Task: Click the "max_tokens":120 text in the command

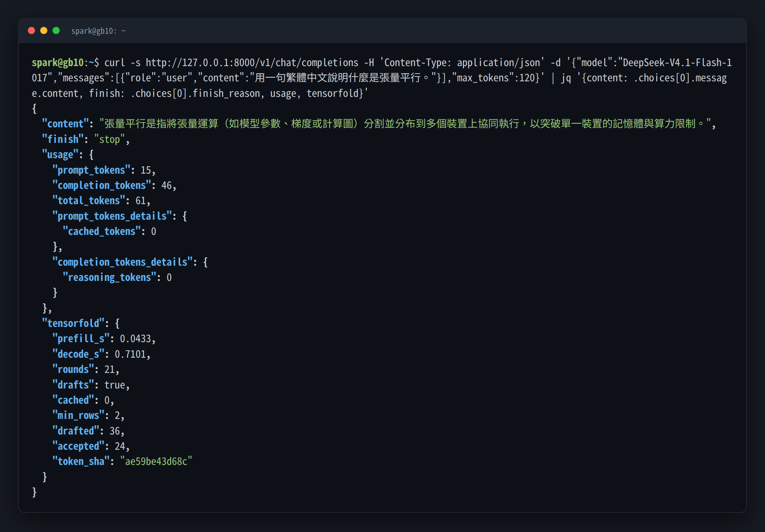Action: [493, 78]
